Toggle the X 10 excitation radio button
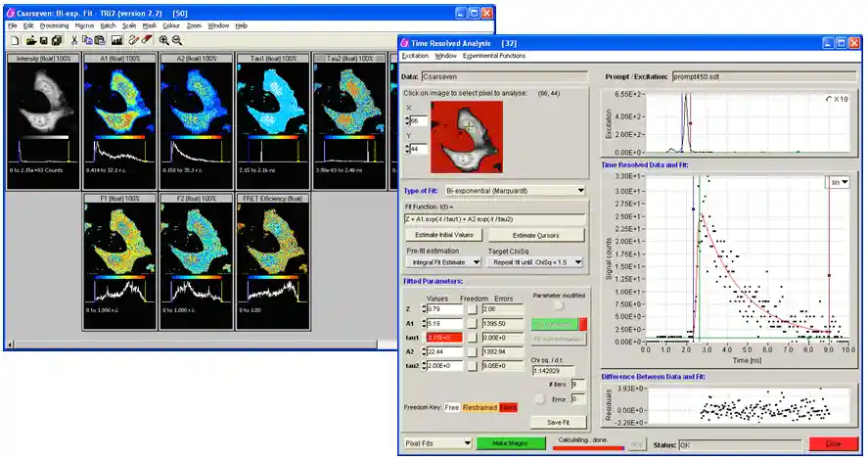 (829, 99)
